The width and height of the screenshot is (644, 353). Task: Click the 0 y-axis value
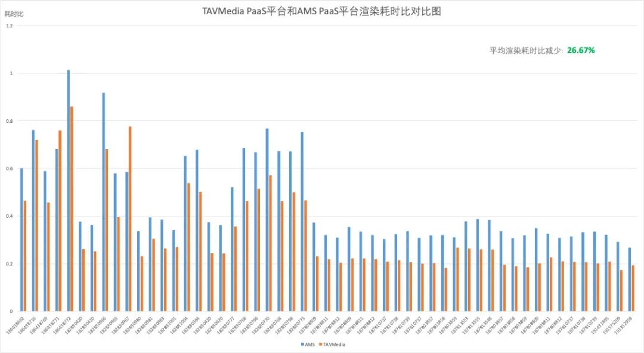pyautogui.click(x=11, y=311)
